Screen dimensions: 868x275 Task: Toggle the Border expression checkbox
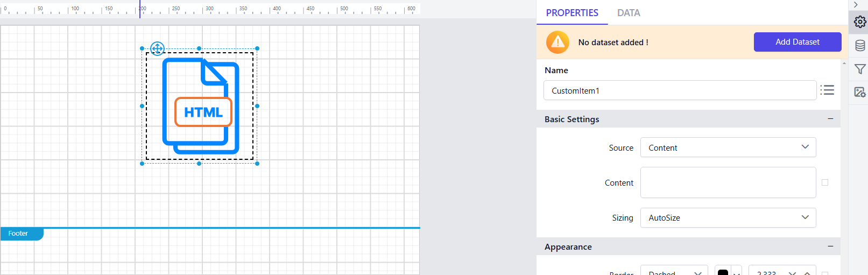pyautogui.click(x=825, y=273)
